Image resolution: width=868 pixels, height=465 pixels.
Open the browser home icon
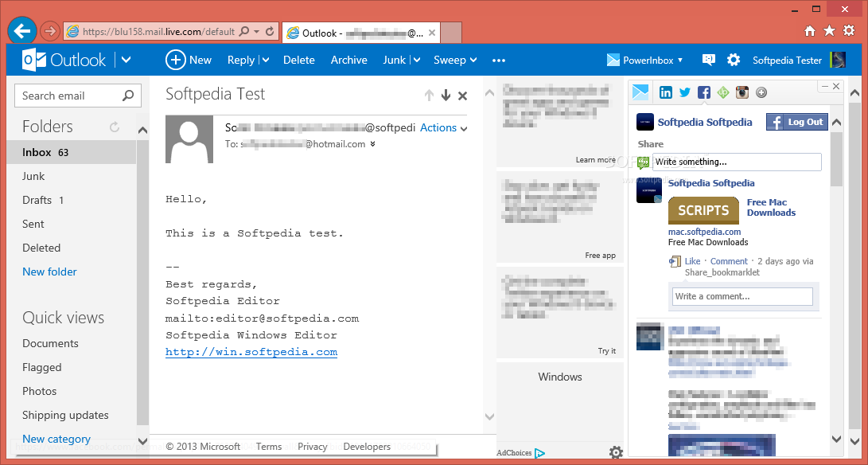click(x=810, y=31)
